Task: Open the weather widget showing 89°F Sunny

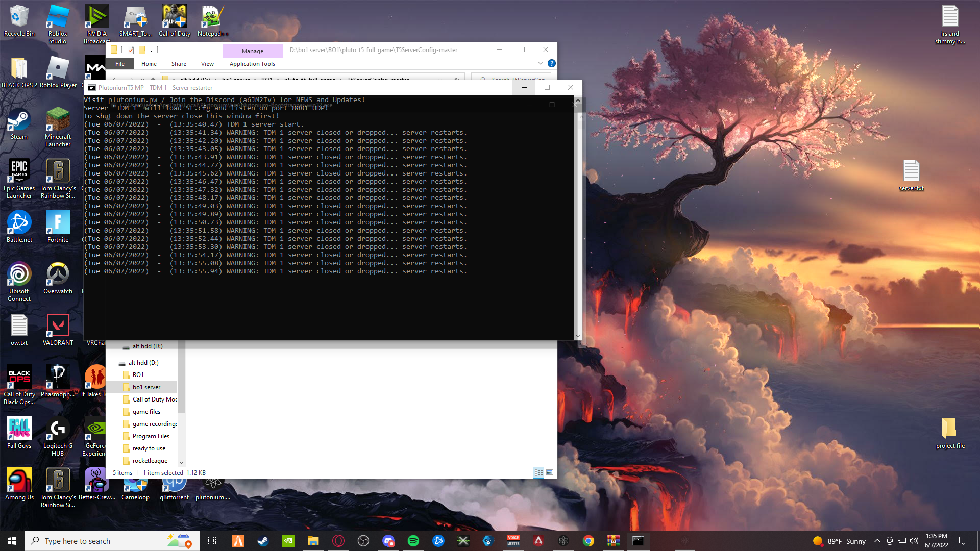Action: 840,541
